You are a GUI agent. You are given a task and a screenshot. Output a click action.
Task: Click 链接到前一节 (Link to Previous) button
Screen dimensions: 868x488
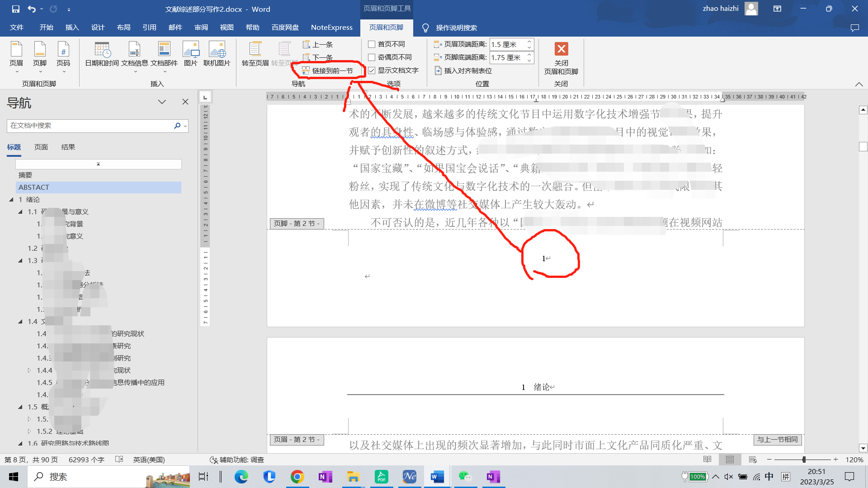(x=328, y=70)
